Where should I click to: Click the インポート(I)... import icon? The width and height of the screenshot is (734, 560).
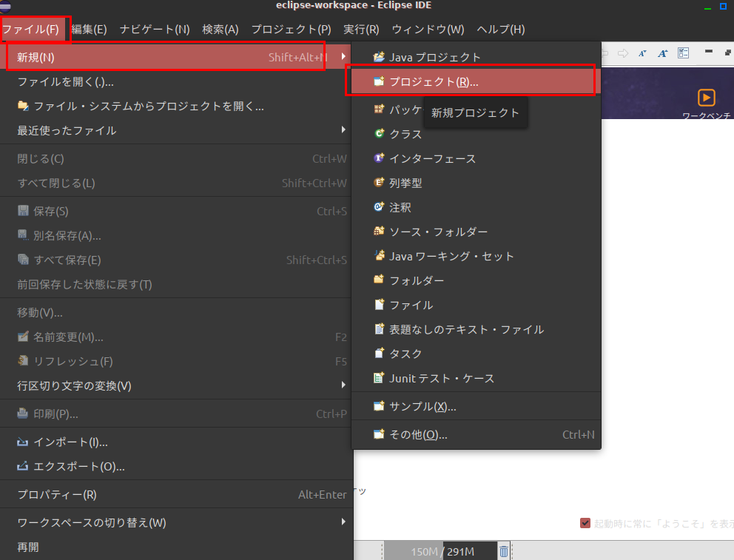(22, 442)
